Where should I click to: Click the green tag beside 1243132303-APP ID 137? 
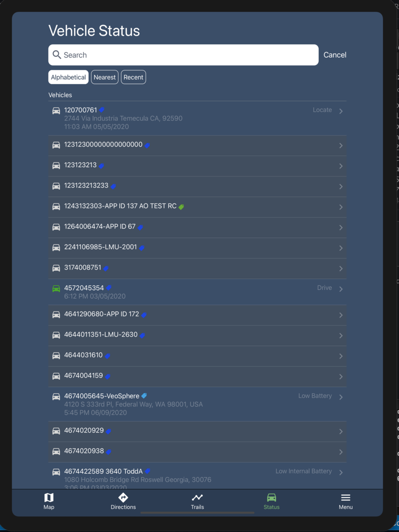181,207
